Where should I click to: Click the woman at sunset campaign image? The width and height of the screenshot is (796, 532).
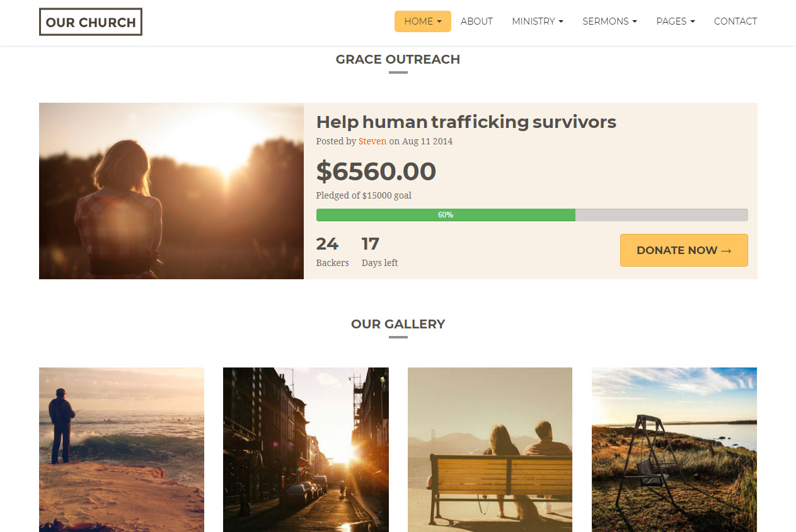[171, 191]
